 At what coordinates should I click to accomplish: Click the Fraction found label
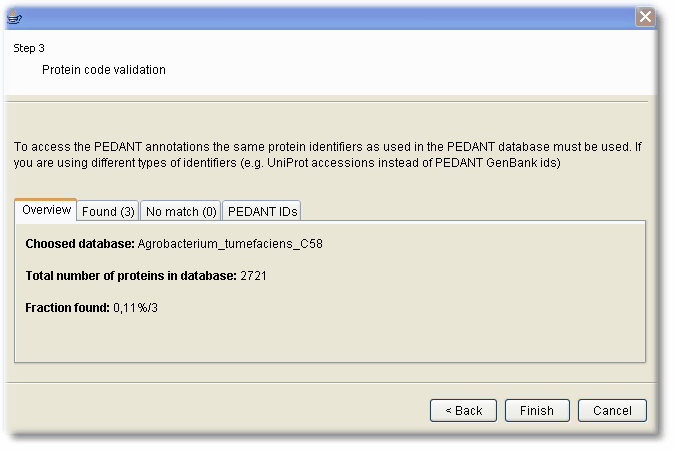click(67, 308)
